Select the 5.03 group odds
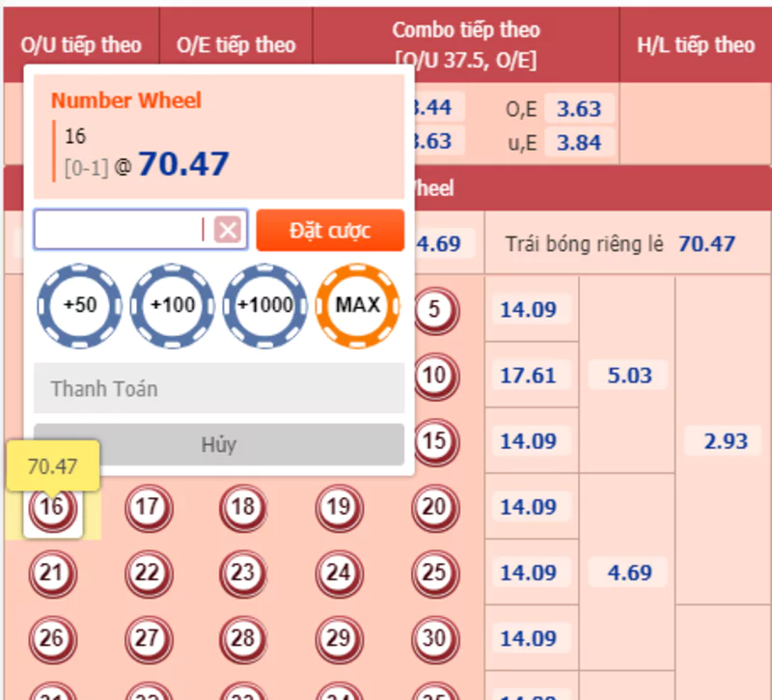The height and width of the screenshot is (700, 772). (x=629, y=376)
